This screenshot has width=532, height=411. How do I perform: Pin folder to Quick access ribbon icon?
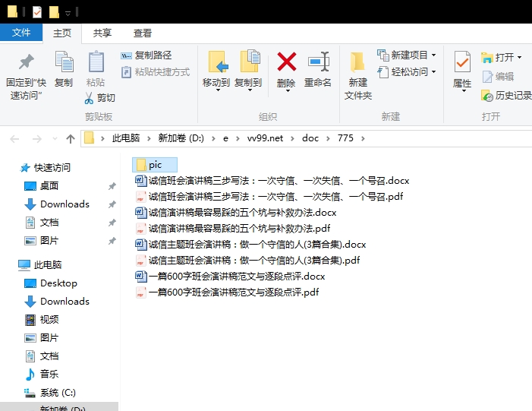click(x=26, y=62)
